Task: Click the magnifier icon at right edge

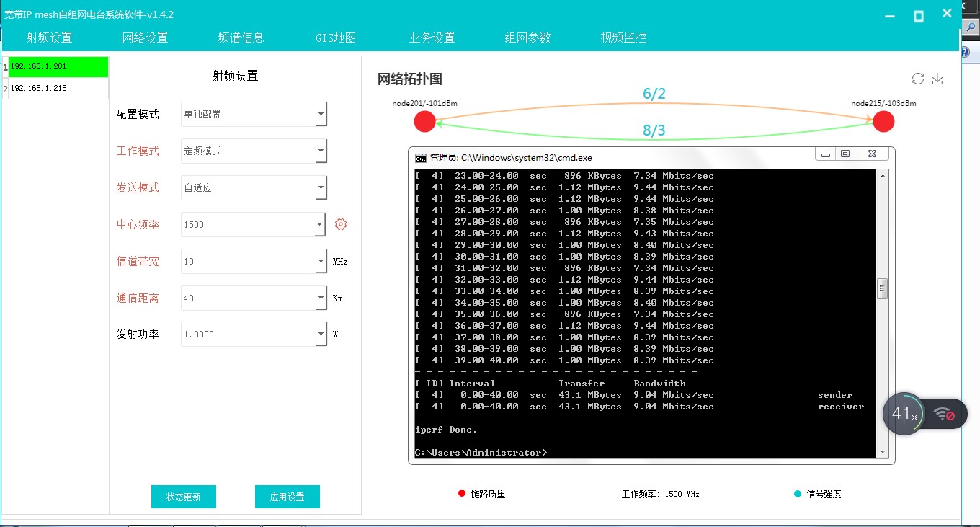Action: pyautogui.click(x=971, y=27)
